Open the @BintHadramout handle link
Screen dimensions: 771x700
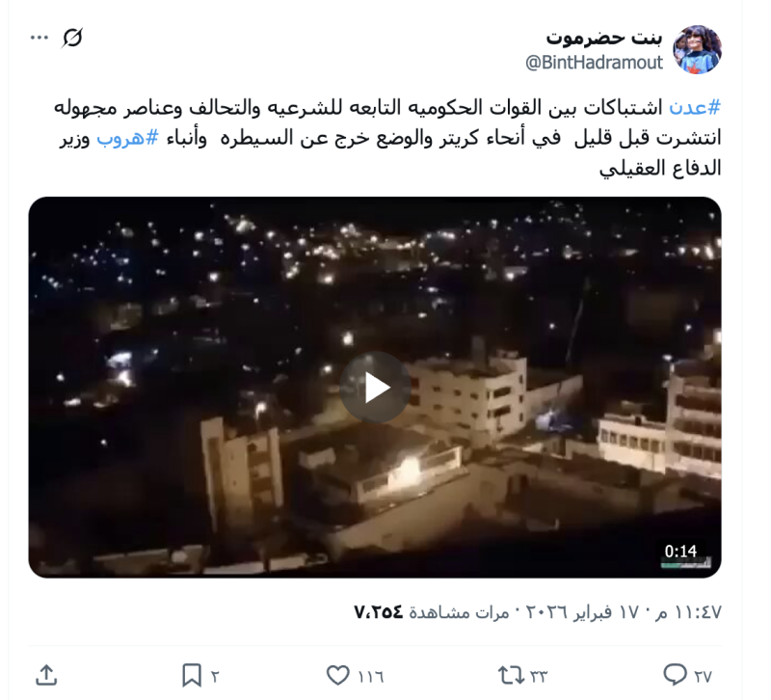(x=595, y=63)
